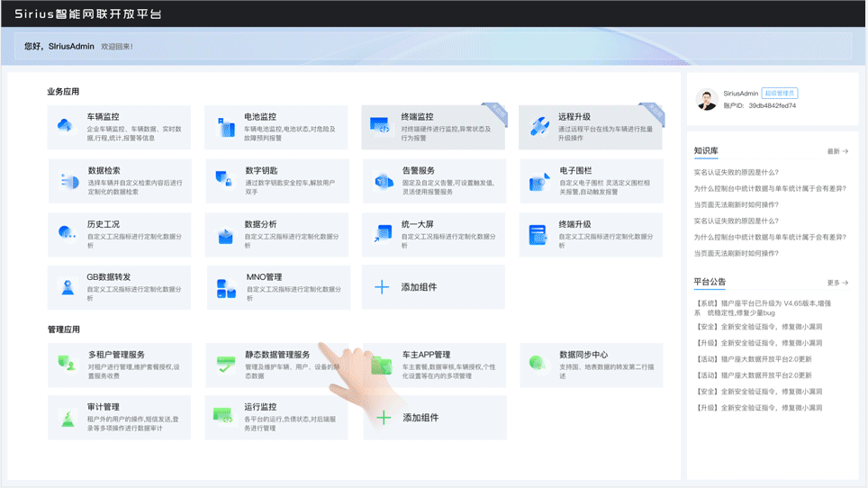
Task: Click the 审计管理 audit icon
Action: [x=67, y=418]
